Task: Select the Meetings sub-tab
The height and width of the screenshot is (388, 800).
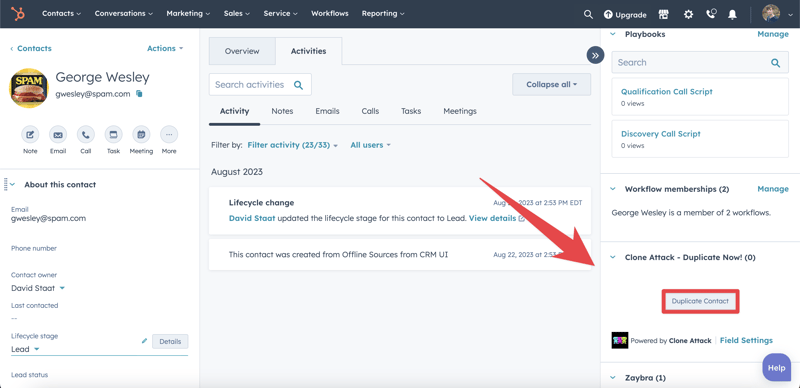Action: 460,111
